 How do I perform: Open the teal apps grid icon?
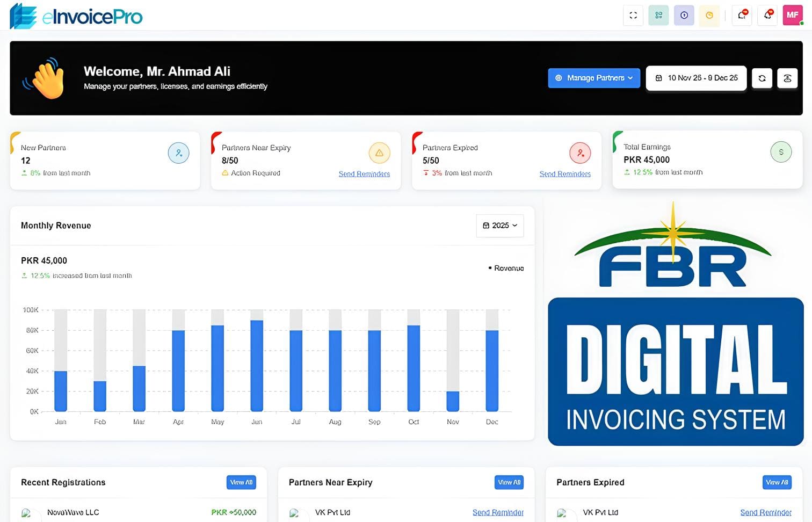tap(658, 16)
